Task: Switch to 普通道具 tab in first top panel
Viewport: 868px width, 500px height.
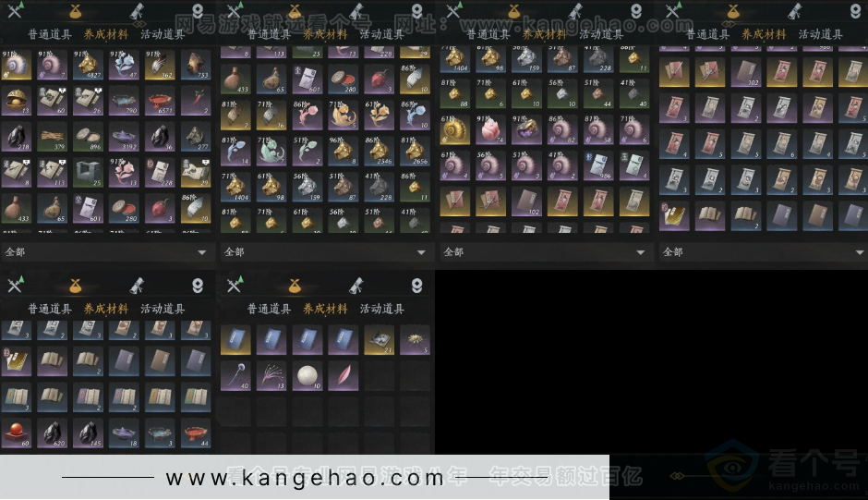Action: tap(50, 34)
